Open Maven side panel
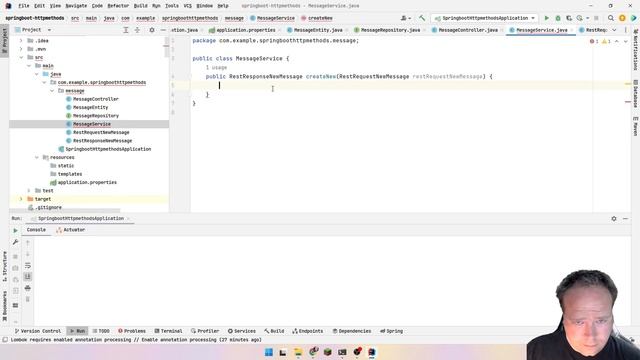This screenshot has height=360, width=640. point(635,126)
